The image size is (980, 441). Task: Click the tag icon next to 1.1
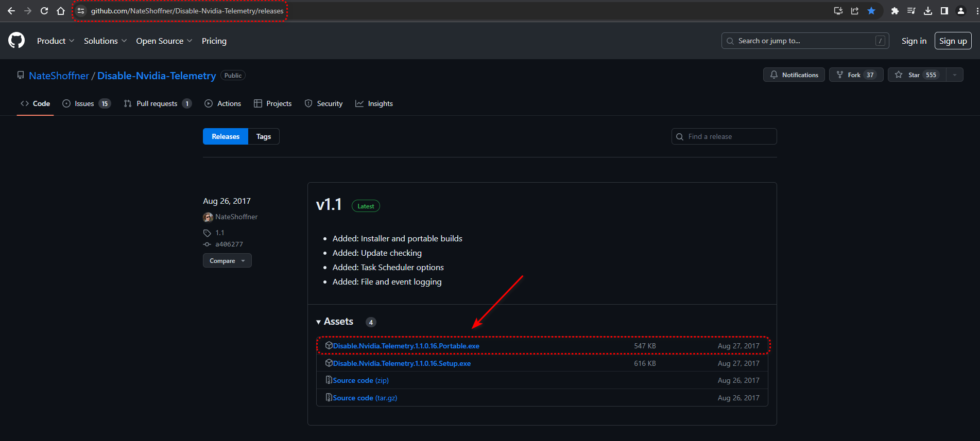pos(207,233)
